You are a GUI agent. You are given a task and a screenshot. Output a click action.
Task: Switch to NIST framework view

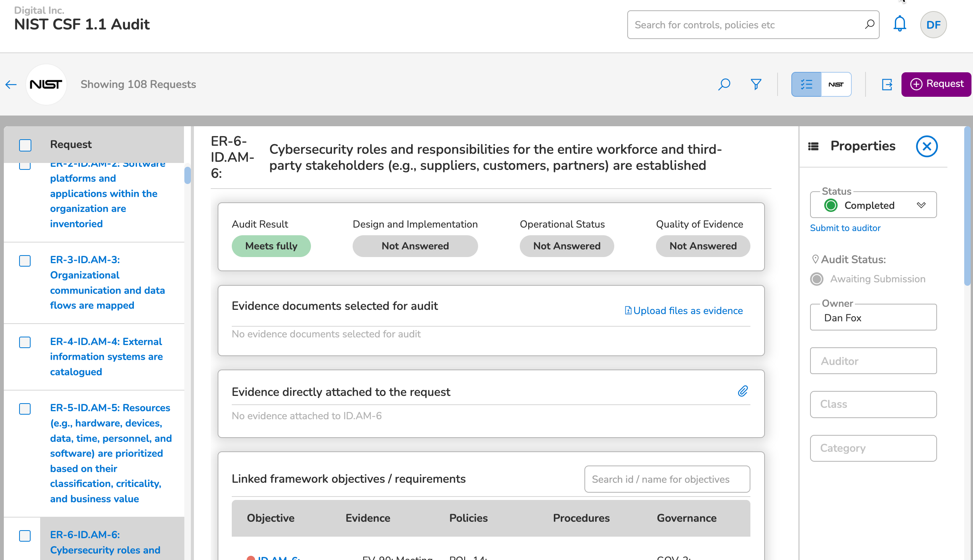click(836, 84)
